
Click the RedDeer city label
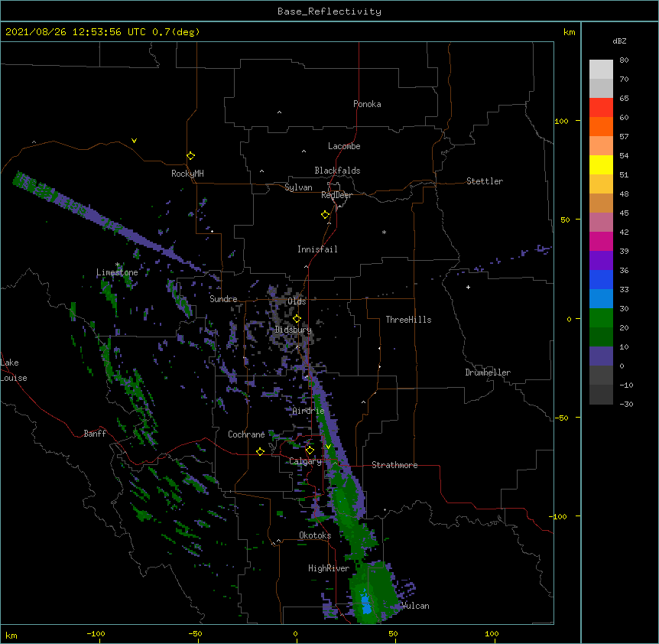click(336, 195)
